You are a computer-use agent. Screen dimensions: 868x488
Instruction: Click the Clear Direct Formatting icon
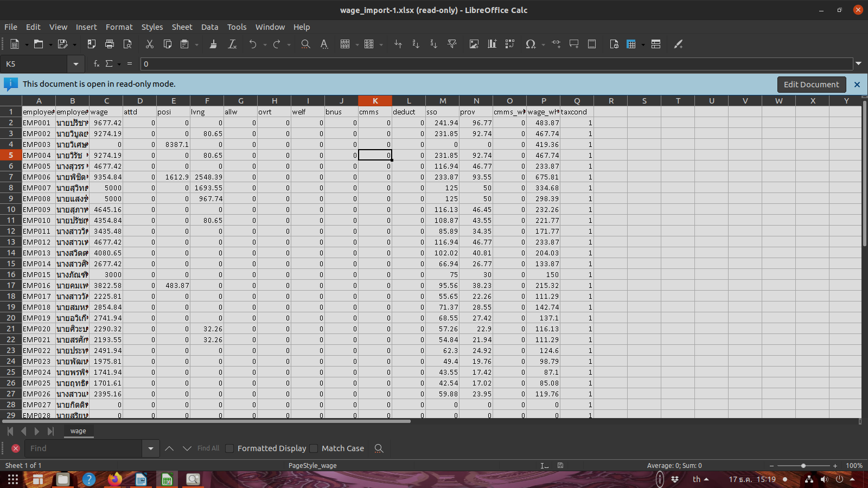click(x=232, y=44)
